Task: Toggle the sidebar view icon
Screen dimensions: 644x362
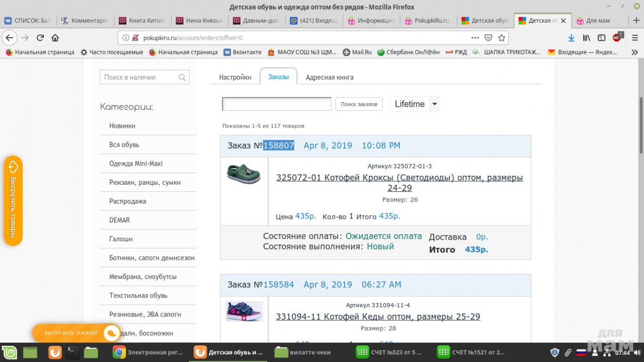Action: tap(601, 38)
